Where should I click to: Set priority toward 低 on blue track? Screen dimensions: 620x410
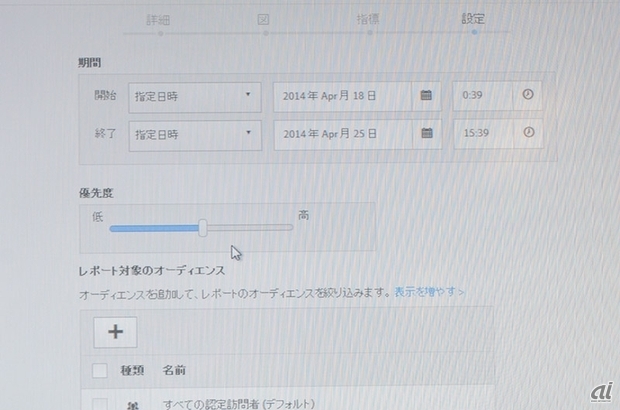pyautogui.click(x=154, y=228)
